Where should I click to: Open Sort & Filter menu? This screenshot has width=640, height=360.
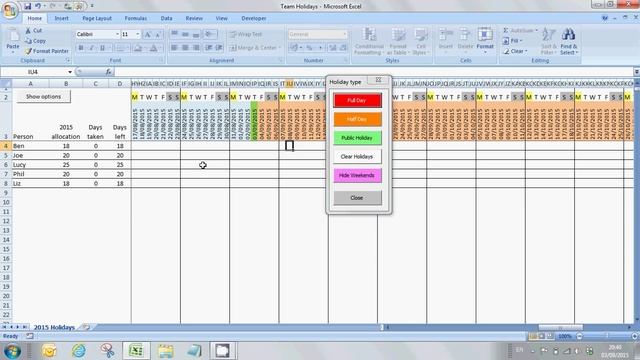549,41
